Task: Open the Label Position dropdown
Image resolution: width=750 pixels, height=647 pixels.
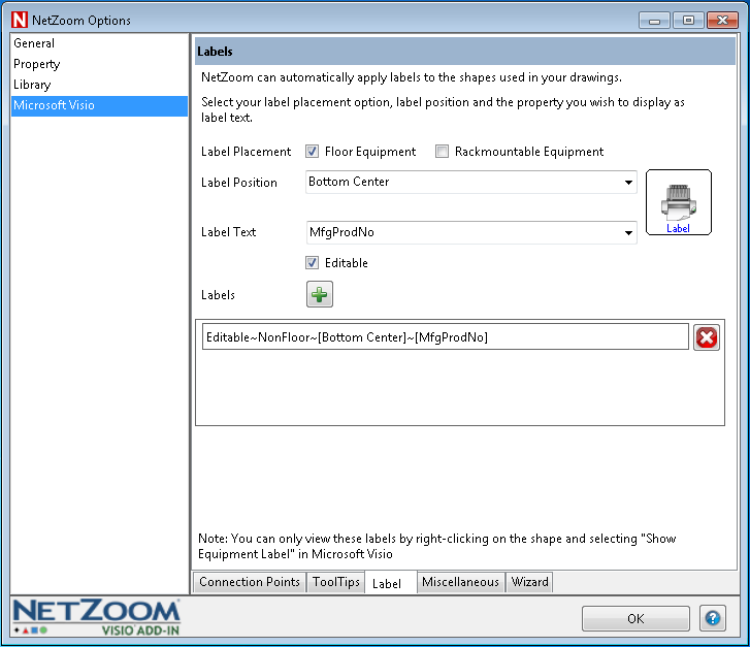Action: (471, 182)
